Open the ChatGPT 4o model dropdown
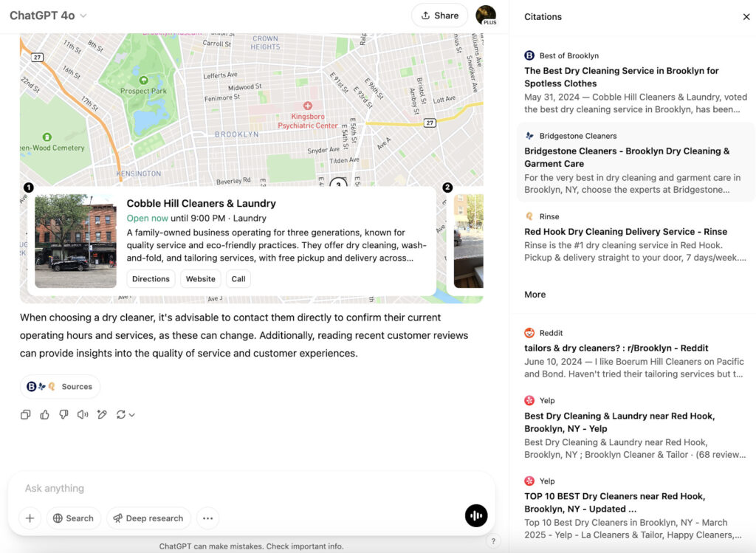Viewport: 756px width, 553px height. tap(48, 16)
